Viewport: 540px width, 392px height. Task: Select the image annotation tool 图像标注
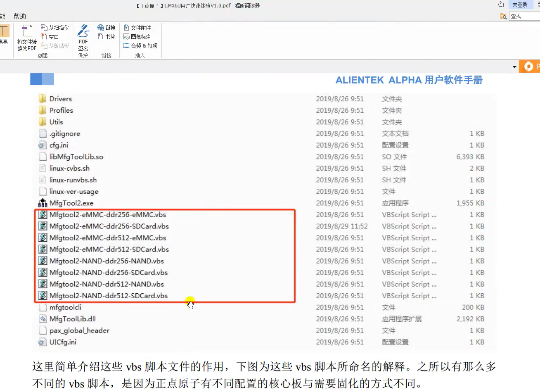tap(137, 37)
